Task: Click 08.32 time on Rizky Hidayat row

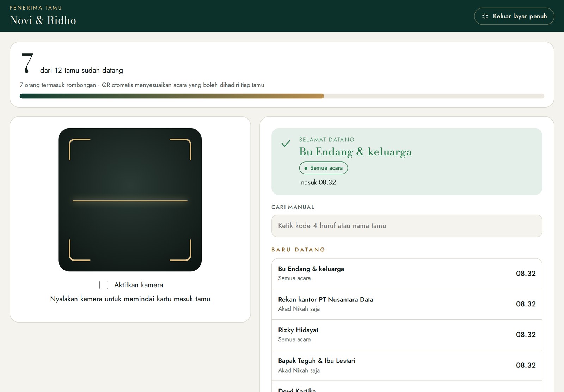Action: pos(526,335)
